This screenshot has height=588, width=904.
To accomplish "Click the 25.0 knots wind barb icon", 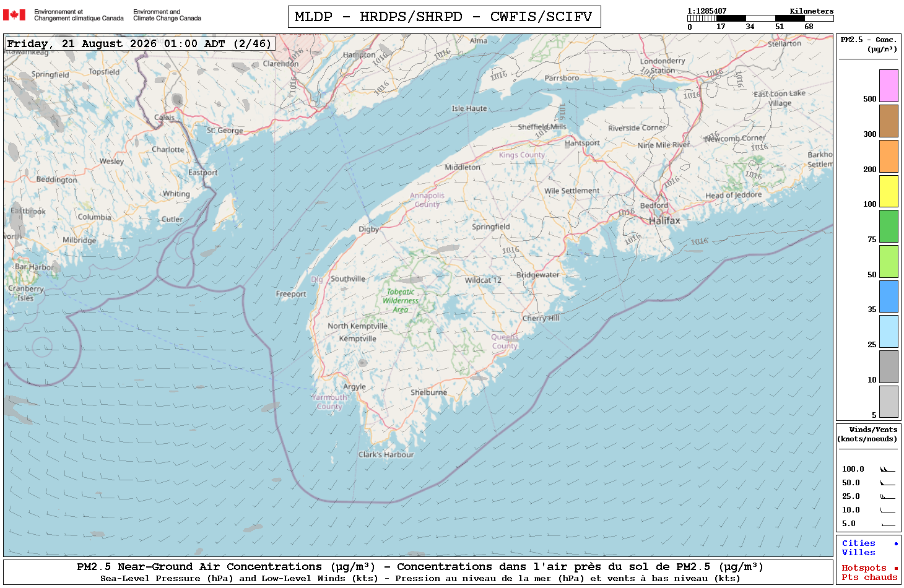I will 887,496.
